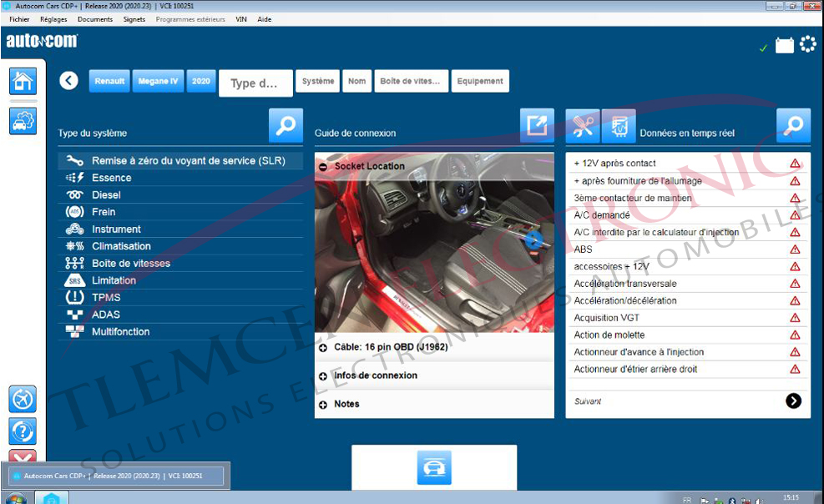Open the Fichier menu
Image resolution: width=824 pixels, height=504 pixels.
point(19,19)
